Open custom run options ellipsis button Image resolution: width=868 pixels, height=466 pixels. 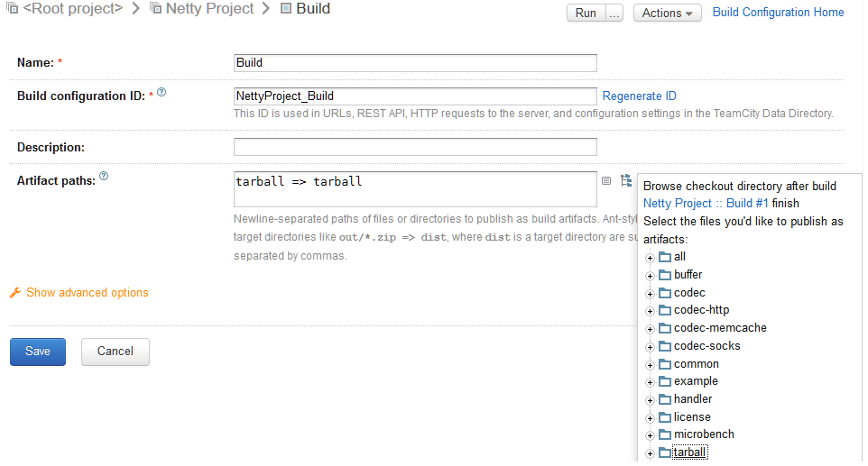[614, 13]
